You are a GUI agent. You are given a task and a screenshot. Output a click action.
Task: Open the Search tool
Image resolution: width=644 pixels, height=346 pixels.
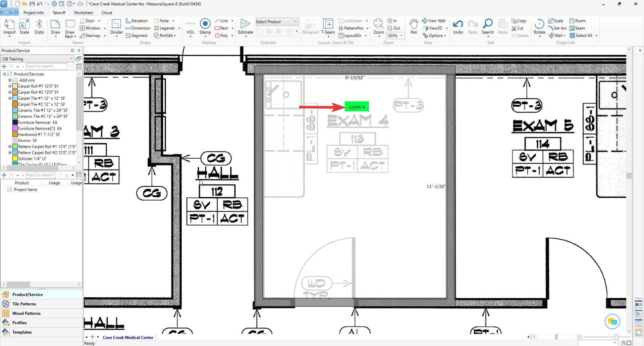[x=488, y=27]
